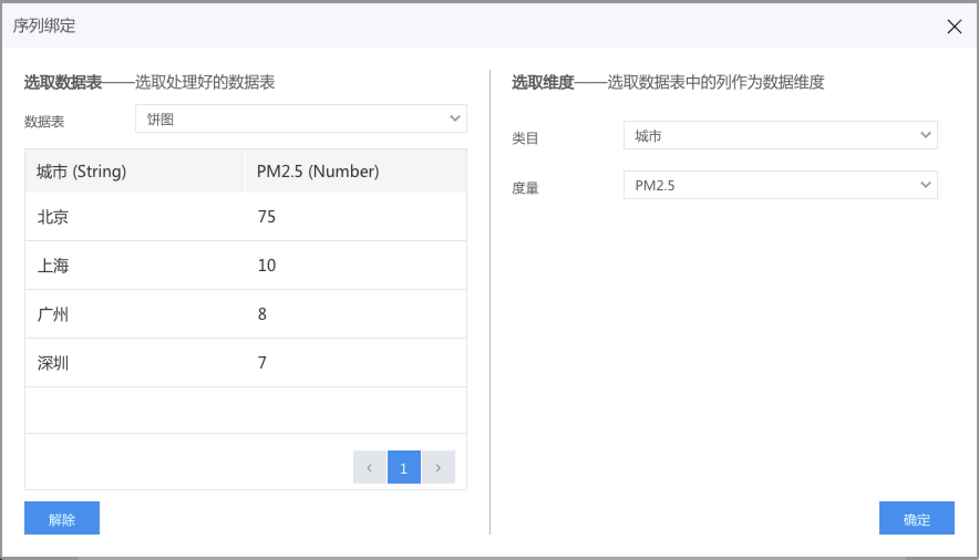This screenshot has width=979, height=560.
Task: Click the chevron arrow of 数据表 selector
Action: tap(455, 118)
